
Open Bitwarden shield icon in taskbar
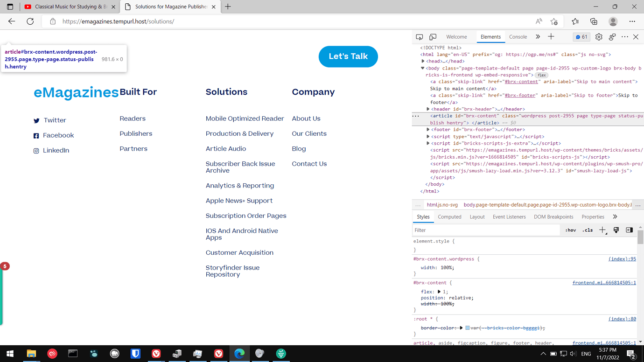[135, 354]
